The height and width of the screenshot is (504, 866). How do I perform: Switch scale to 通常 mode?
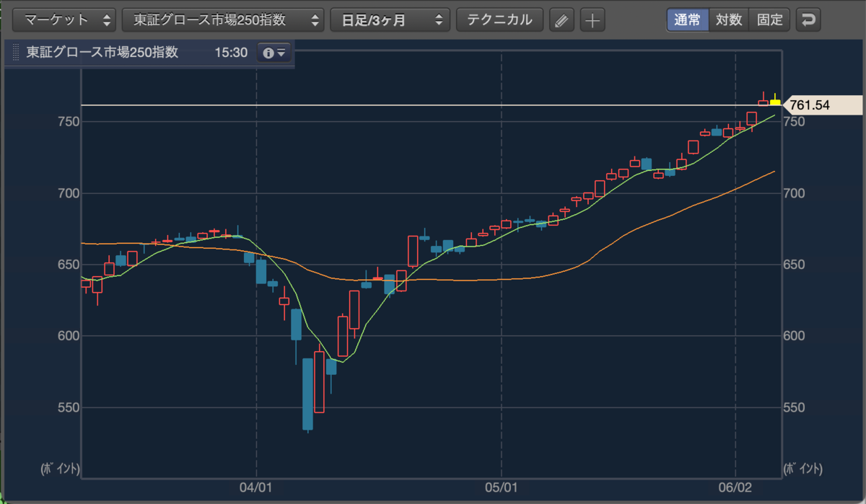pyautogui.click(x=687, y=19)
